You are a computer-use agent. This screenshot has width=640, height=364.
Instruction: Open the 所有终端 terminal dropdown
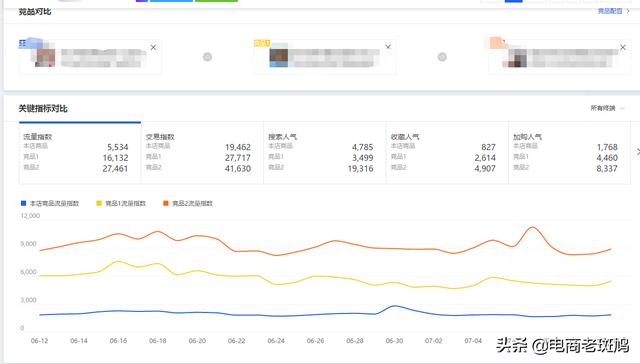[607, 108]
